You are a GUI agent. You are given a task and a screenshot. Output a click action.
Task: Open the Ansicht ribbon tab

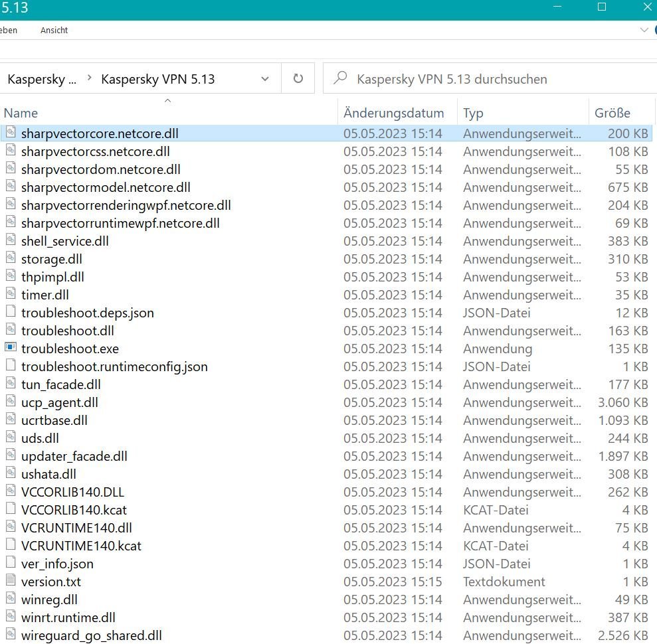click(x=54, y=30)
